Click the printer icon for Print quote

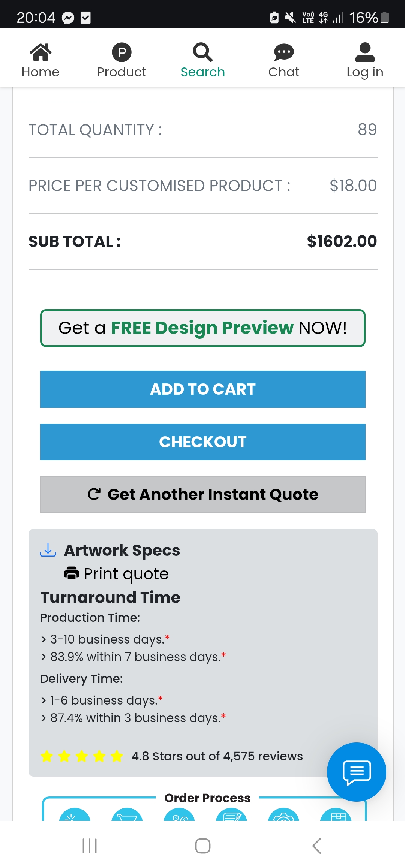[x=72, y=573]
